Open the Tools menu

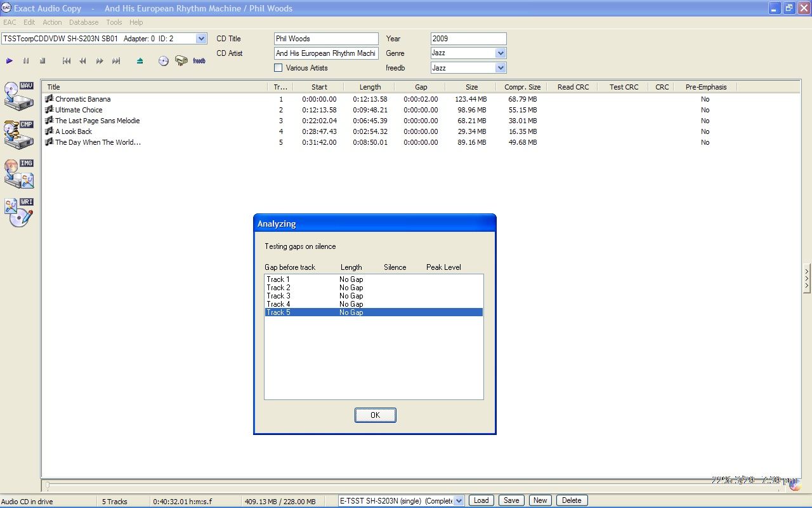pyautogui.click(x=114, y=22)
